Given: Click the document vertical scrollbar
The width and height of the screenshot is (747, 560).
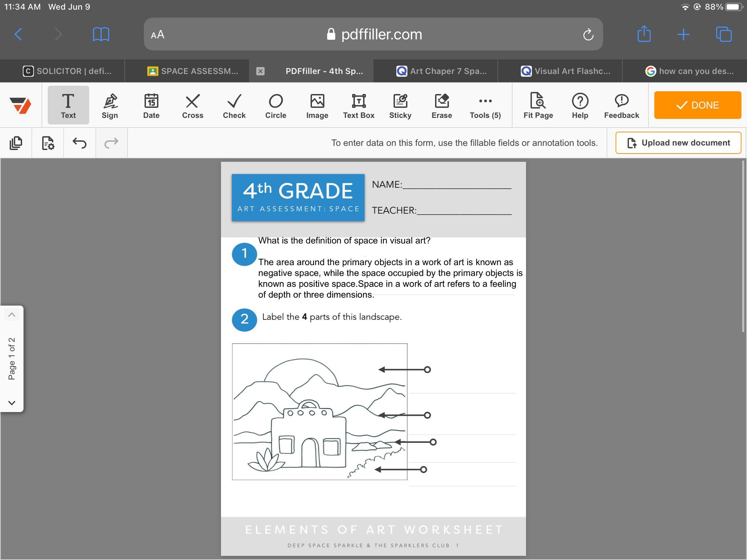Looking at the screenshot, I should click(x=743, y=246).
